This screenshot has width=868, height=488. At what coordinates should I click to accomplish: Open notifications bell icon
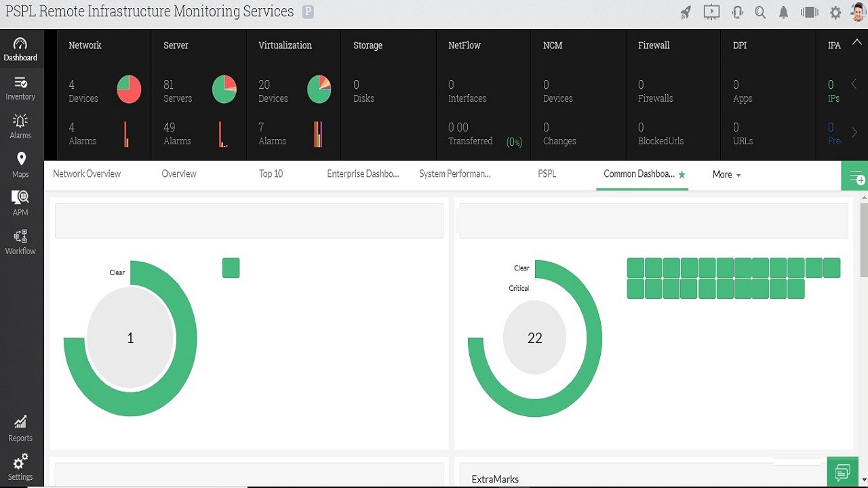click(784, 12)
